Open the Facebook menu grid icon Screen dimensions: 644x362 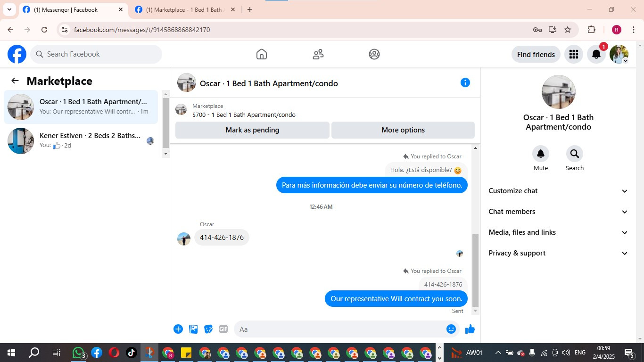[x=574, y=54]
